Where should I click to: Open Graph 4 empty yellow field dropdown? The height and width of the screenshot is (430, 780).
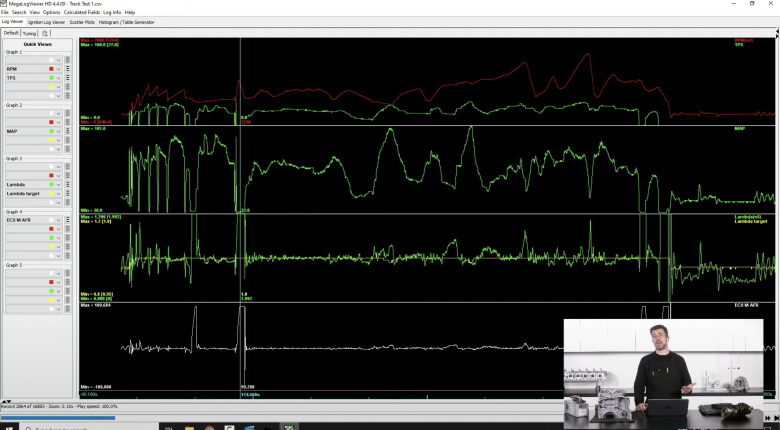point(58,247)
